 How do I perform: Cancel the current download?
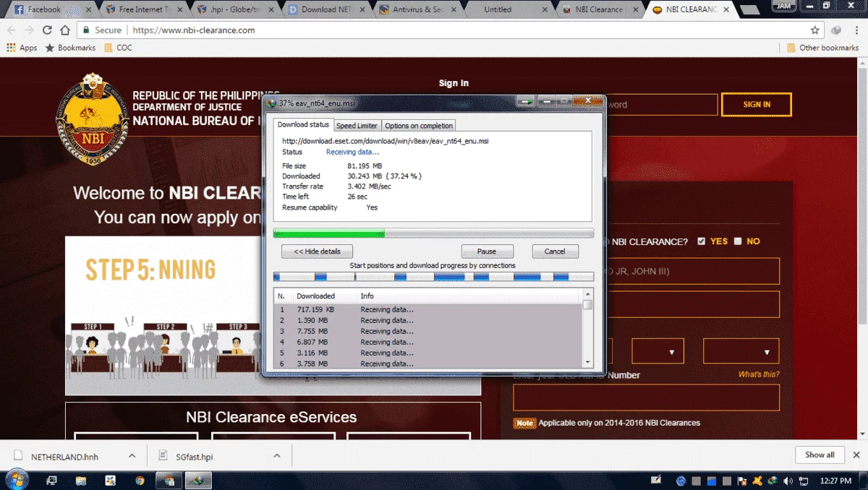pos(555,252)
